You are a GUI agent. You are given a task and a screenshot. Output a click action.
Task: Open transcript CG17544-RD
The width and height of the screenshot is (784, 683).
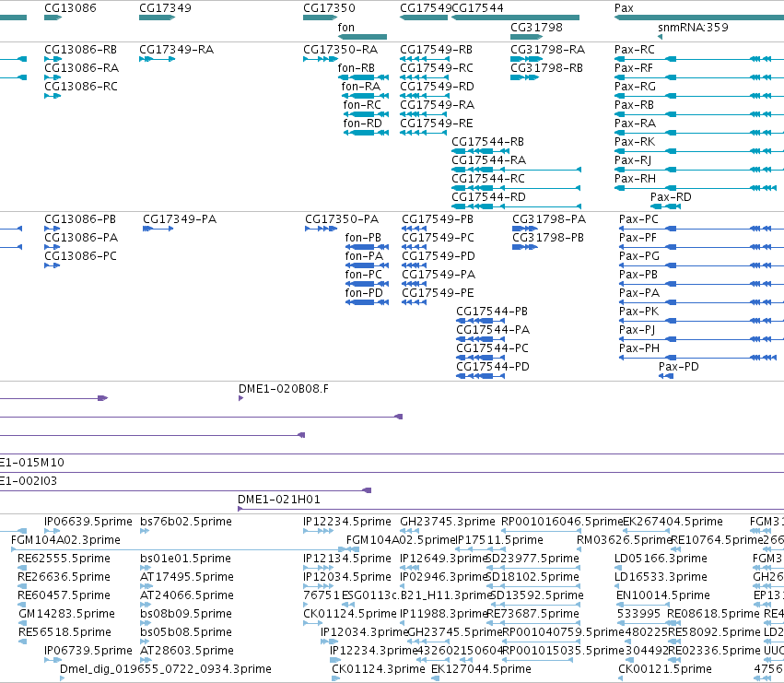click(488, 197)
